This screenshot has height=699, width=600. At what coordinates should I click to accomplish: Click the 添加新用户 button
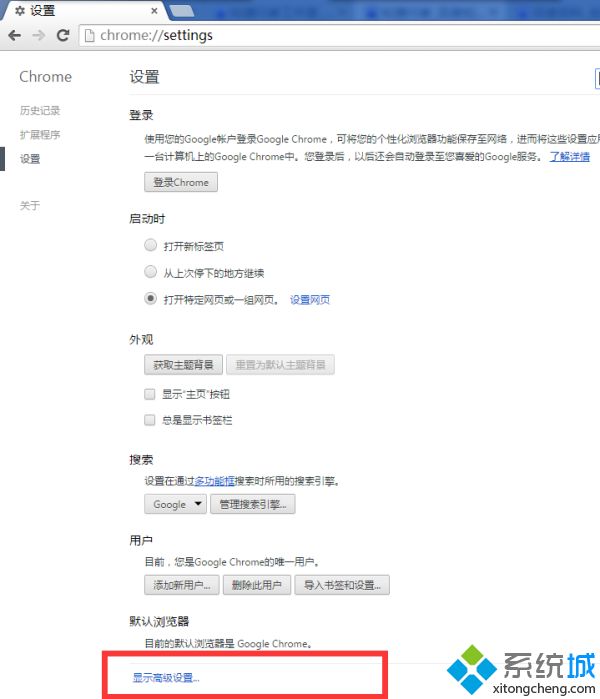(182, 585)
